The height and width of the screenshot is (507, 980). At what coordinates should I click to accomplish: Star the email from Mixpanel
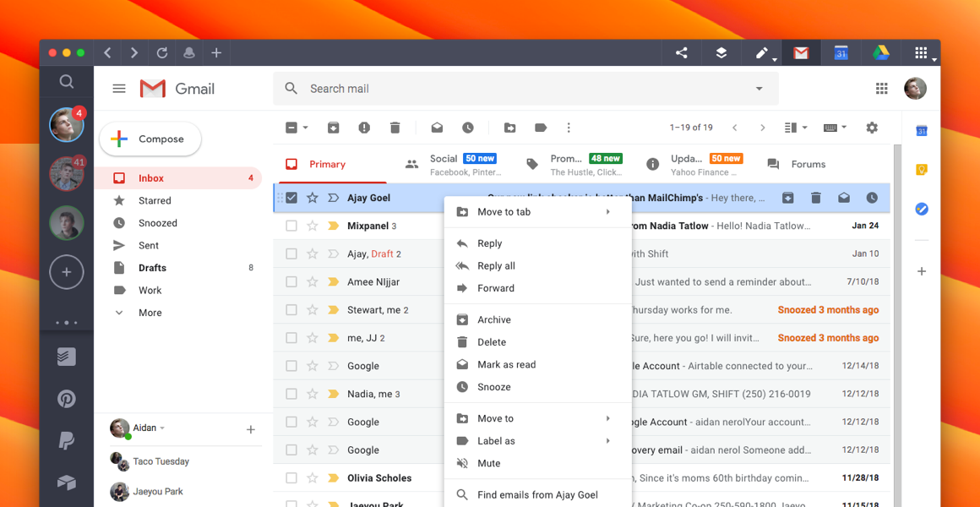(x=312, y=226)
